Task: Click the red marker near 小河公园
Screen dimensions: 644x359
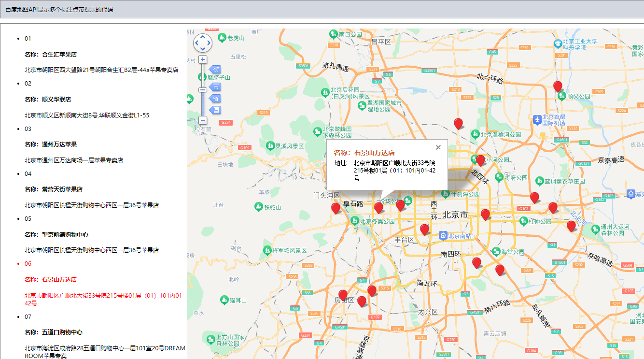Action: [x=480, y=160]
